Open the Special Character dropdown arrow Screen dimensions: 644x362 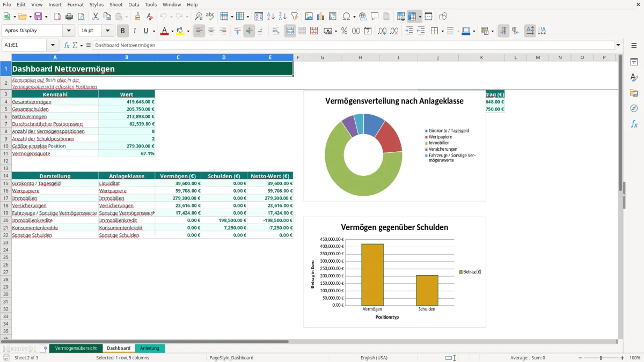(x=353, y=17)
